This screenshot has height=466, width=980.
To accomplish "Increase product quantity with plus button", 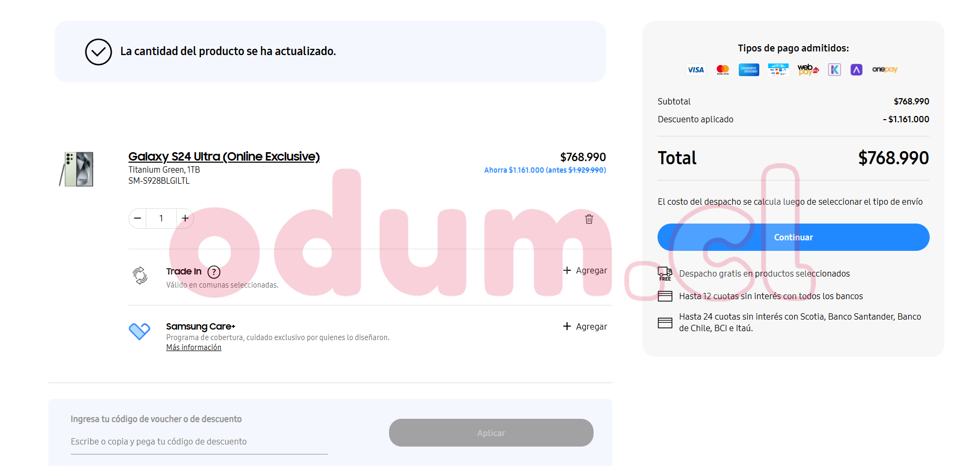I will tap(185, 218).
